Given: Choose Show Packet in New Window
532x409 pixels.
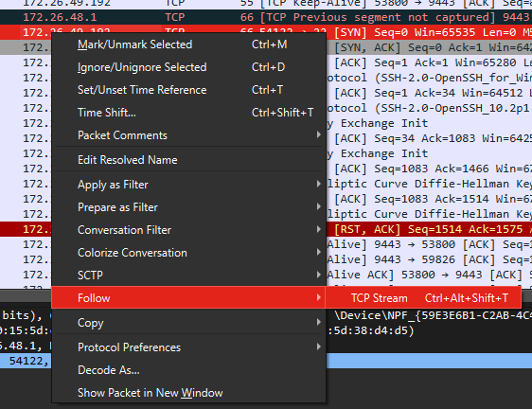Looking at the screenshot, I should click(188, 392).
